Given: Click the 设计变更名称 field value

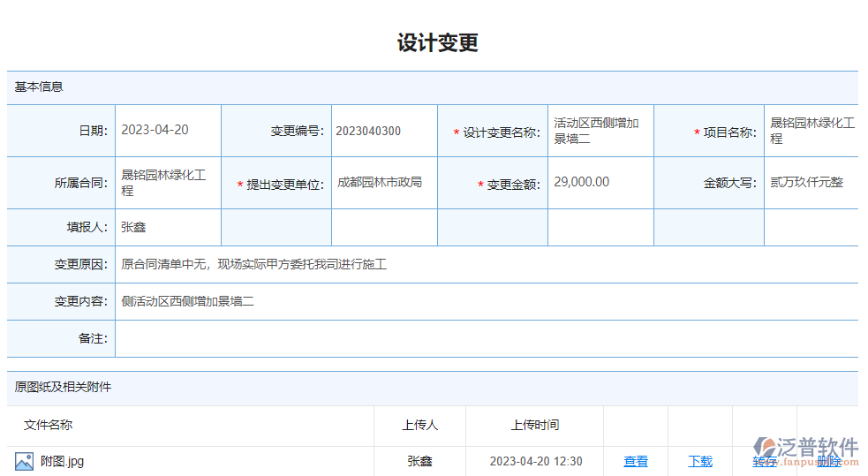Looking at the screenshot, I should pos(600,131).
